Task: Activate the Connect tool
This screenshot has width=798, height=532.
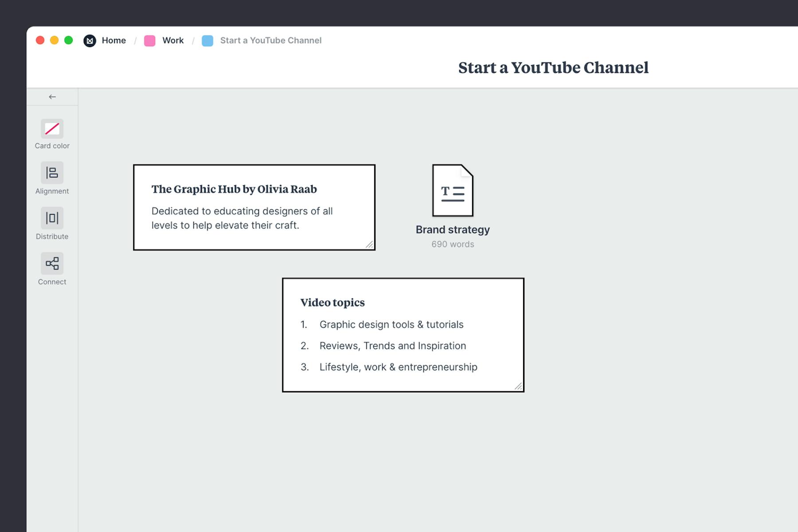Action: click(x=52, y=263)
